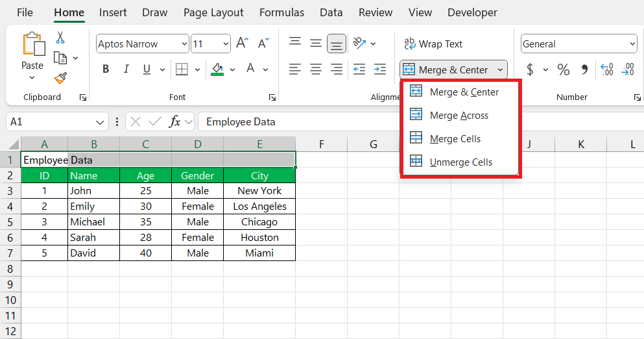Toggle Underline formatting

147,69
